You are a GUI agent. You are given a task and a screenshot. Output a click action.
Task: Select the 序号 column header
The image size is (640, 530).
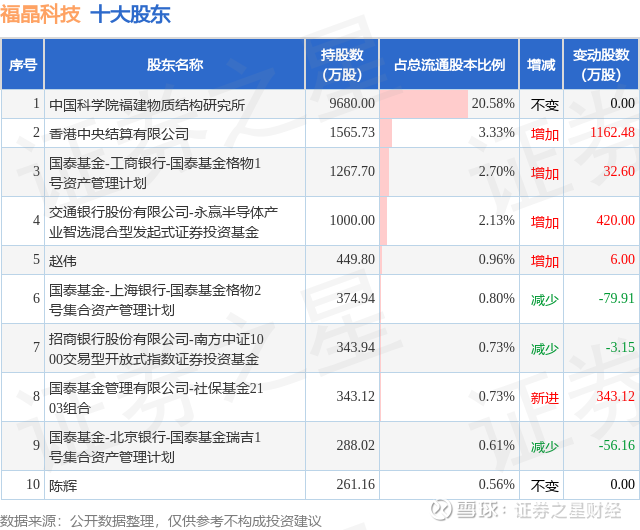coord(23,65)
